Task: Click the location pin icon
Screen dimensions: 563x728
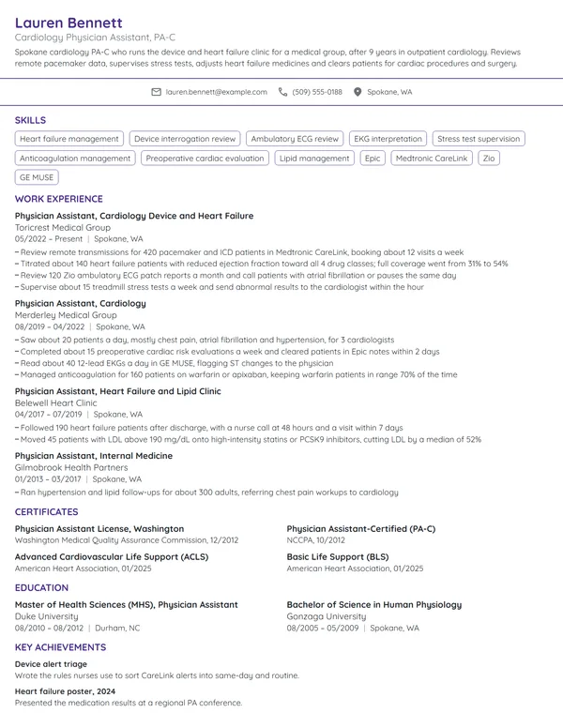Action: [358, 92]
